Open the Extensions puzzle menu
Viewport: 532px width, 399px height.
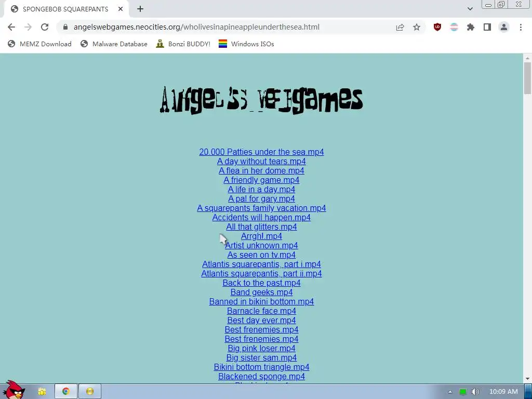(471, 27)
